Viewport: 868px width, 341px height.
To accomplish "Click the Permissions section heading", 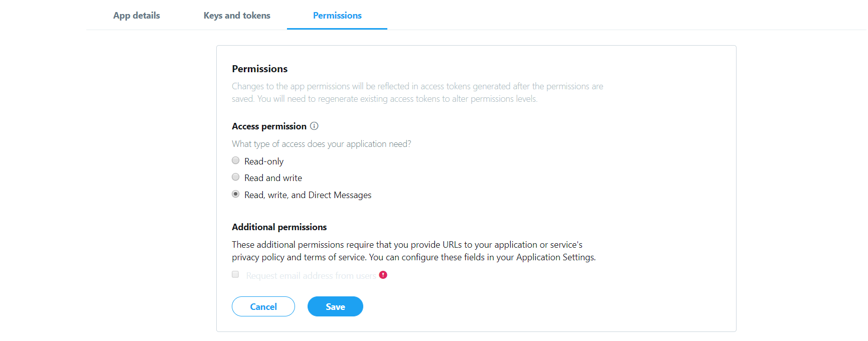I will 260,69.
